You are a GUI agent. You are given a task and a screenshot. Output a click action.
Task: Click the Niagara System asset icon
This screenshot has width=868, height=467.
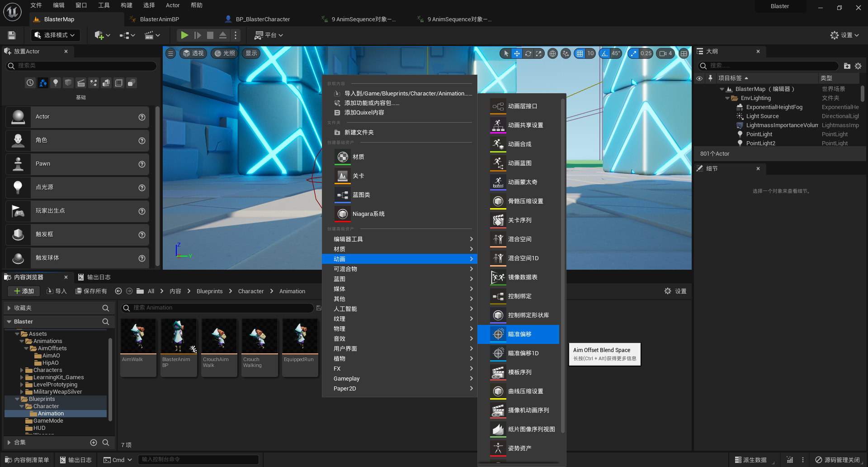click(x=343, y=214)
